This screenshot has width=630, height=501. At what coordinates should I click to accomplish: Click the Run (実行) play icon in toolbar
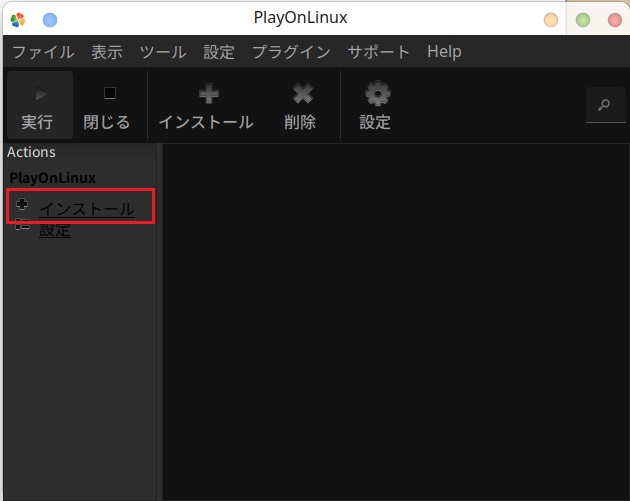[x=39, y=94]
